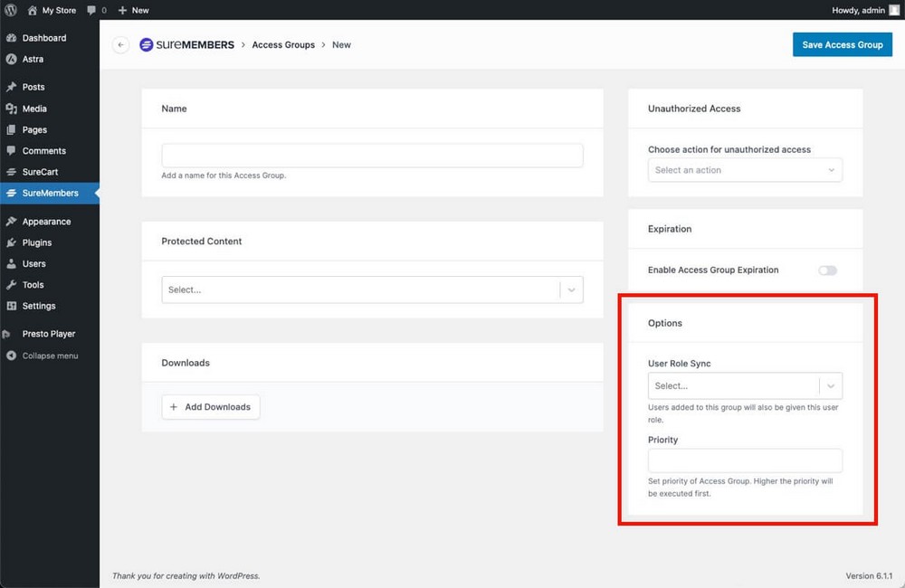Open the Select an action dropdown
The height and width of the screenshot is (588, 905).
pos(745,170)
